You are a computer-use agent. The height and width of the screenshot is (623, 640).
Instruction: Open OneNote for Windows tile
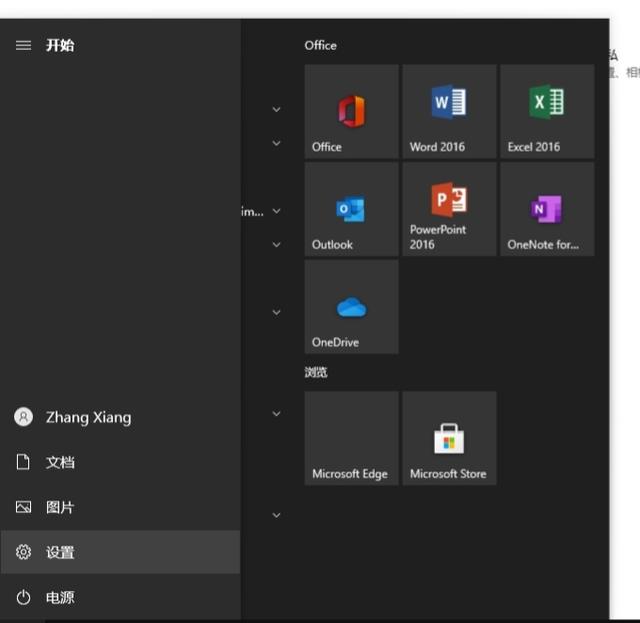click(547, 209)
